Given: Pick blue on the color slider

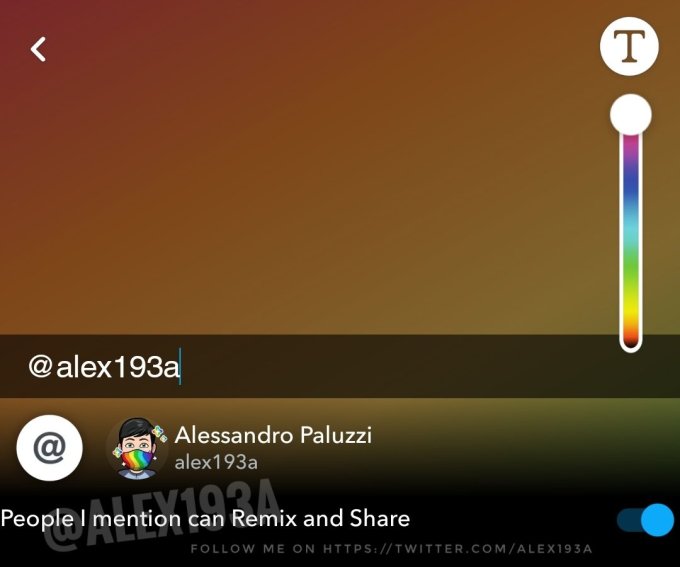Looking at the screenshot, I should (x=631, y=189).
